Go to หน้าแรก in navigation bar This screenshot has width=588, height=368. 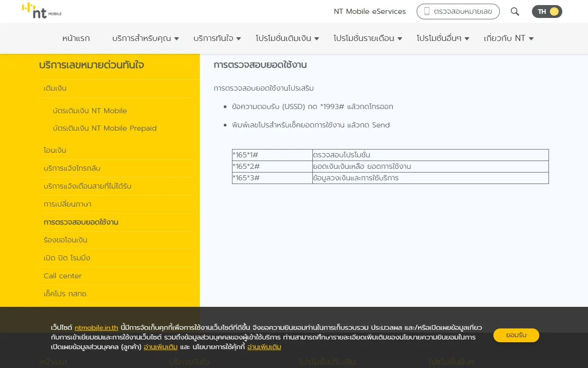point(76,38)
